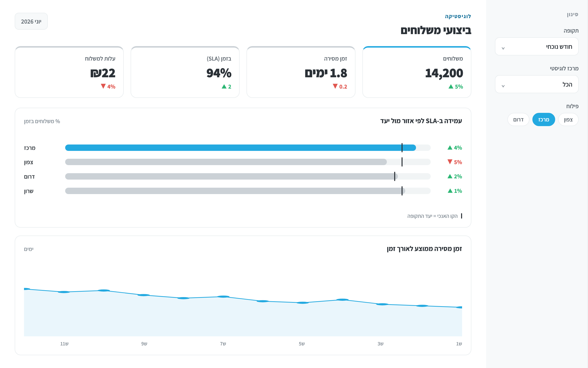This screenshot has width=588, height=368.
Task: Select the זמן מסירה 1.8 ימים card
Action: (x=301, y=72)
